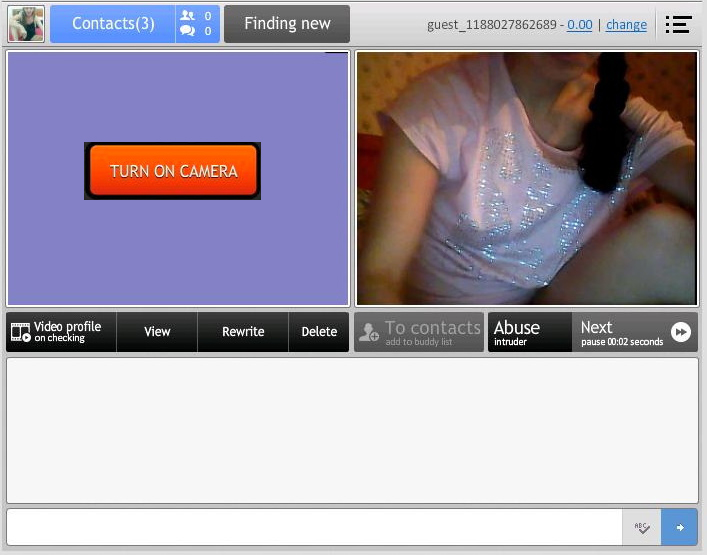Screen dimensions: 707x555
Task: Click the chat message input field
Action: coord(314,527)
